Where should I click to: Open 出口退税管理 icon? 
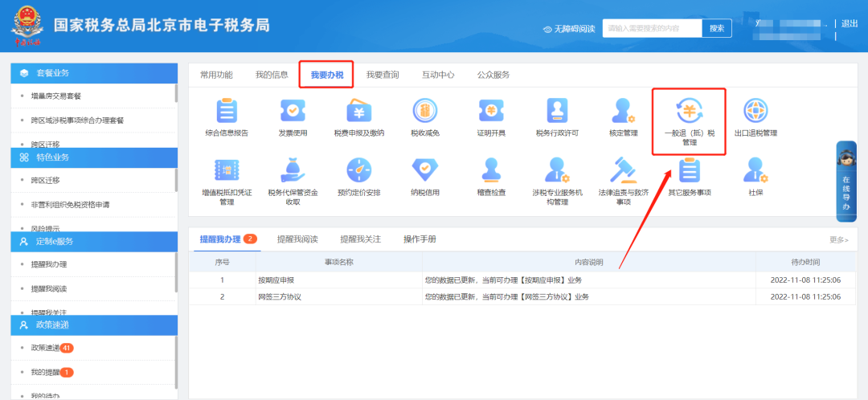point(755,111)
